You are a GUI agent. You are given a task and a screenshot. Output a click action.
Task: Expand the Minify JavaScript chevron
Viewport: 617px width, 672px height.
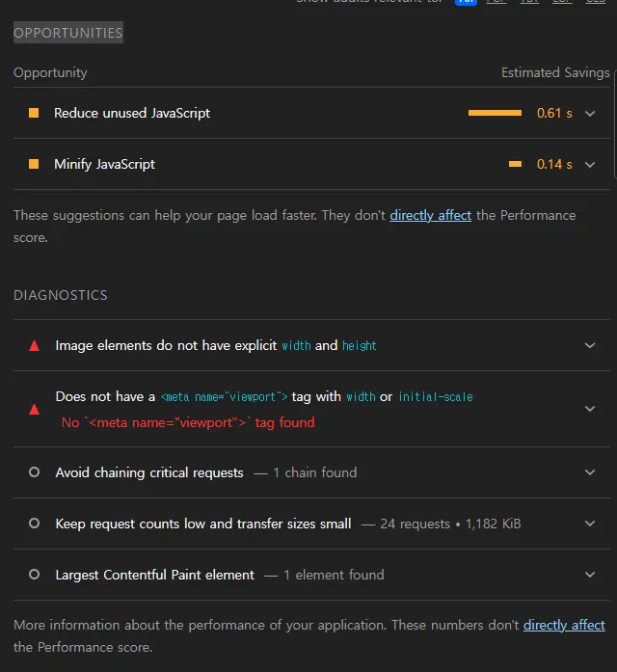pyautogui.click(x=591, y=164)
